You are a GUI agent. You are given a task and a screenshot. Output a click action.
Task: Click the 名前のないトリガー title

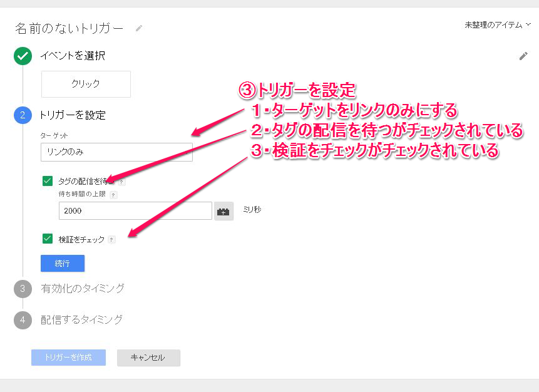click(x=69, y=29)
